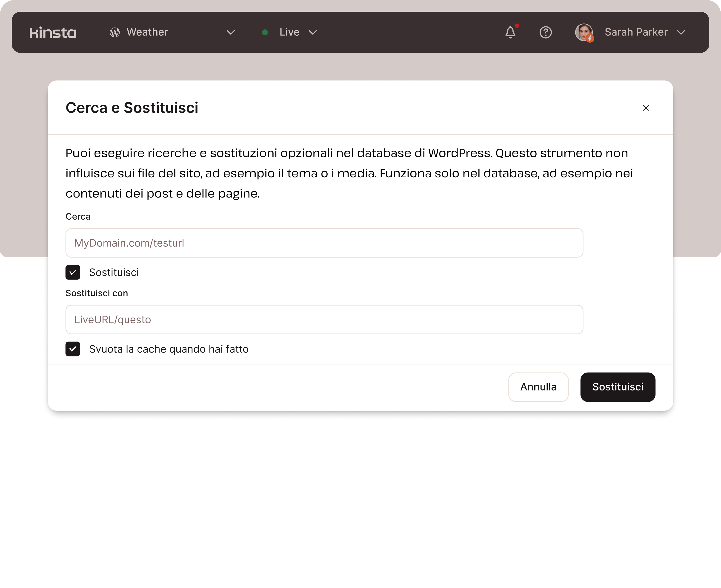Open the Live environment dropdown chevron

[x=313, y=33]
